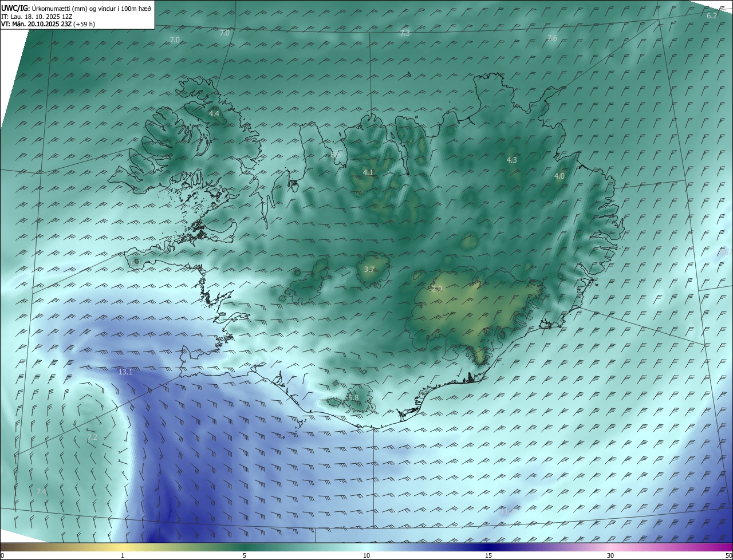This screenshot has height=560, width=733.
Task: Click the initialization time 'IT: Lau. 18. 10. 2025 12Z'
Action: 36,16
